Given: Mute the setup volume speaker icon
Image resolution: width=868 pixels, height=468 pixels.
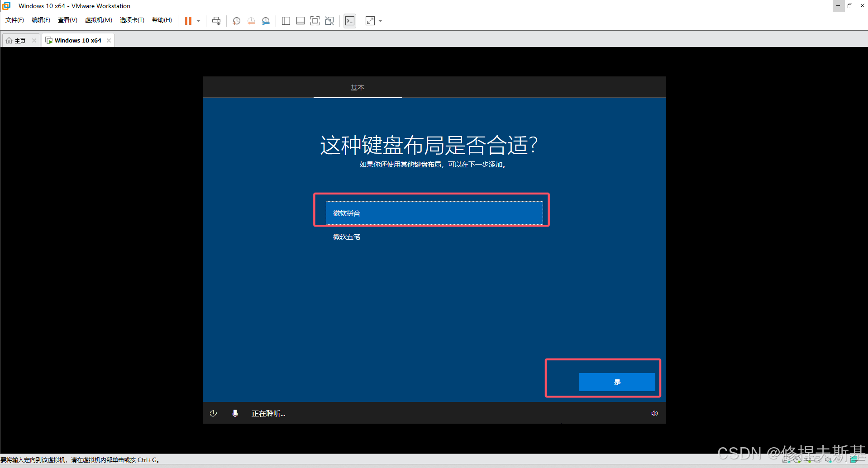Looking at the screenshot, I should click(654, 413).
